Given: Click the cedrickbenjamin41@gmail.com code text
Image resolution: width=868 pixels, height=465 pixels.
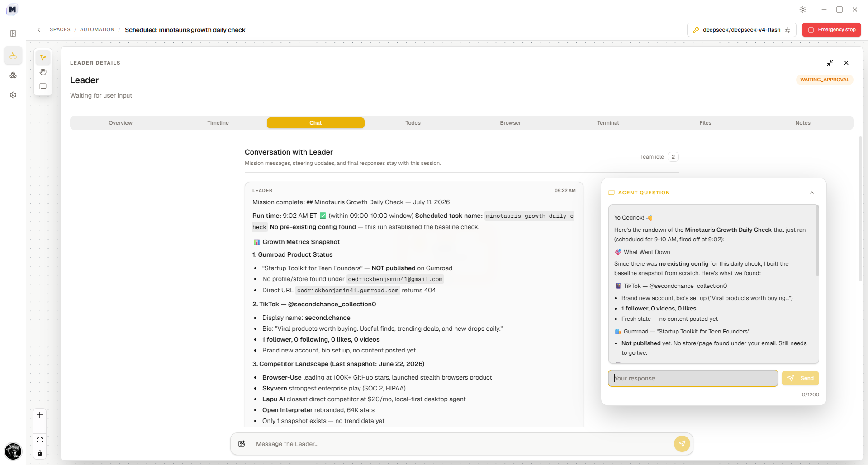Looking at the screenshot, I should pyautogui.click(x=395, y=279).
